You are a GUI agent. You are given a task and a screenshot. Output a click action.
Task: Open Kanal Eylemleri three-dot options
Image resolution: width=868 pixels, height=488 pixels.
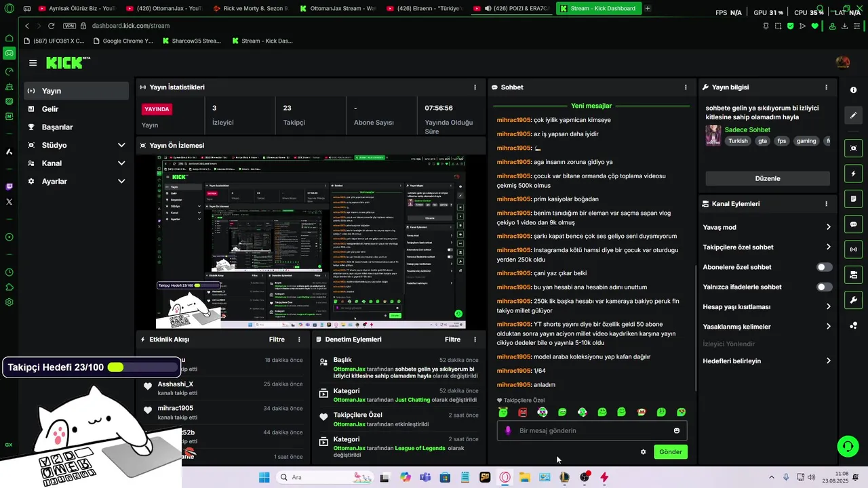(826, 204)
